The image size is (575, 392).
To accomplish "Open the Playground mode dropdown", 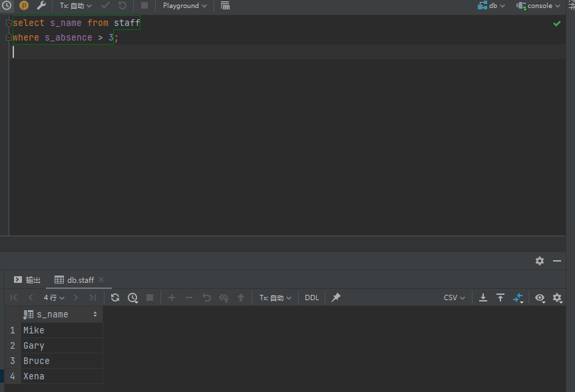I will pos(185,6).
